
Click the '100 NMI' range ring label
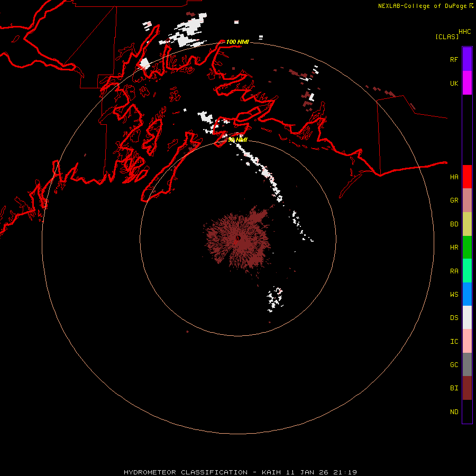coord(237,42)
